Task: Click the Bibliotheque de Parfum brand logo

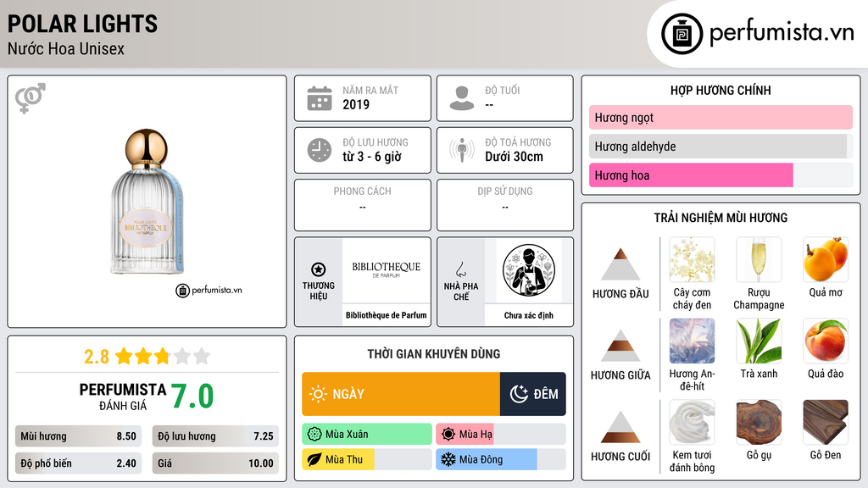Action: [x=387, y=269]
